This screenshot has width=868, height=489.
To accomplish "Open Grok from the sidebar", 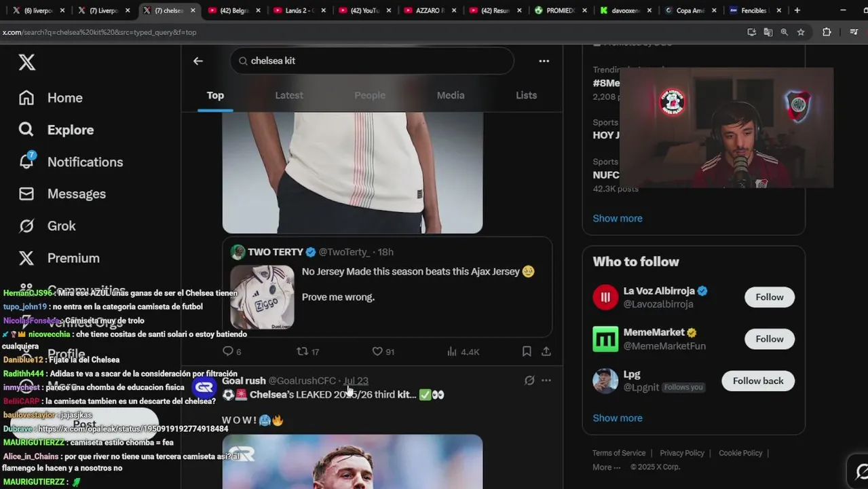I will click(x=47, y=225).
